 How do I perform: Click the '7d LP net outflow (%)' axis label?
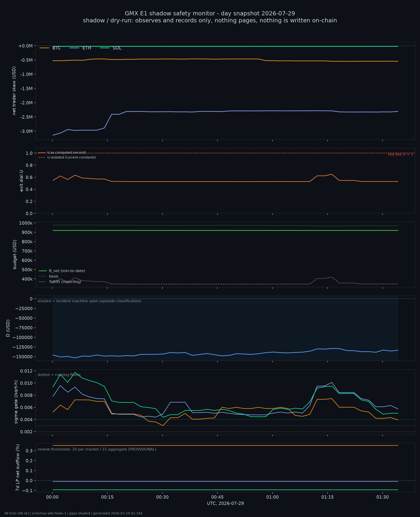click(x=17, y=467)
